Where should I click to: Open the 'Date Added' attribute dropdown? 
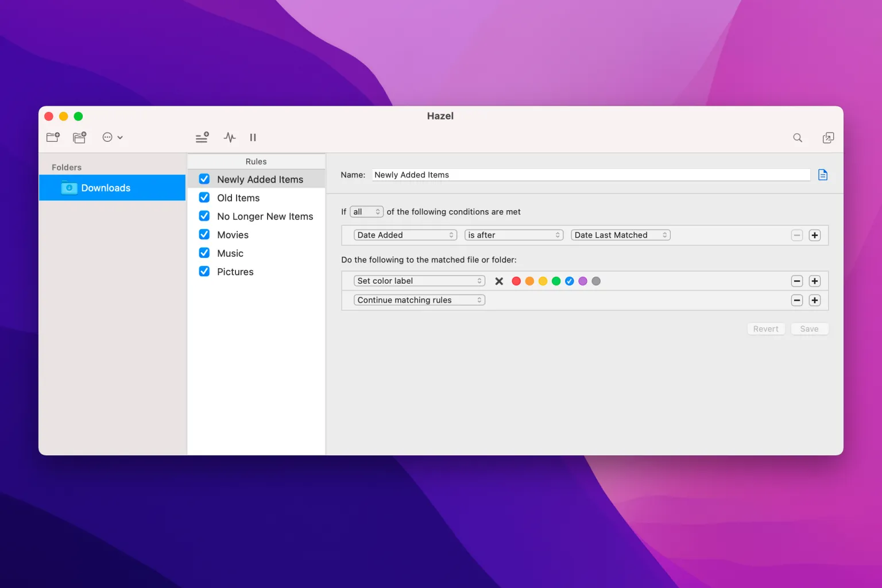click(x=405, y=235)
